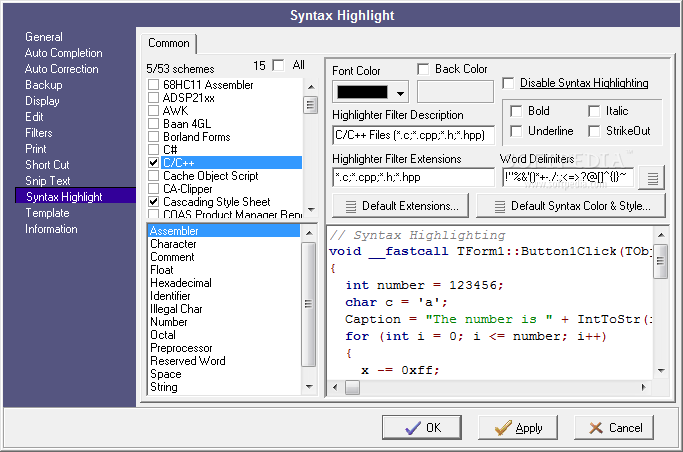Screen dimensions: 683x452
Task: Select Edit in the sidebar
Action: click(x=34, y=117)
